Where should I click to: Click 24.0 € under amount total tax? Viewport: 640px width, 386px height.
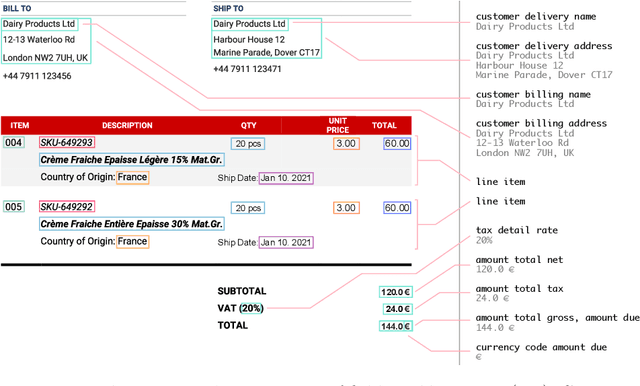[x=492, y=298]
